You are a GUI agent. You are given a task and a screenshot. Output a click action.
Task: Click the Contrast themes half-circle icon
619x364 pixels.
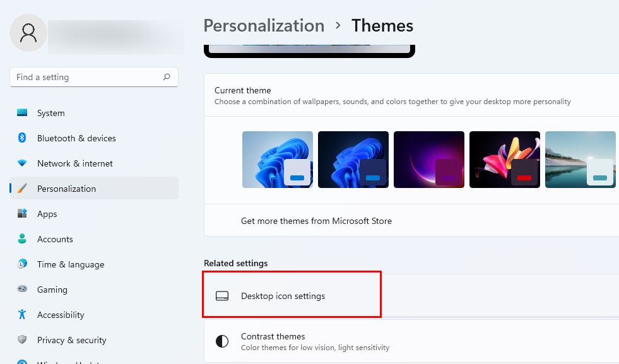pyautogui.click(x=222, y=341)
